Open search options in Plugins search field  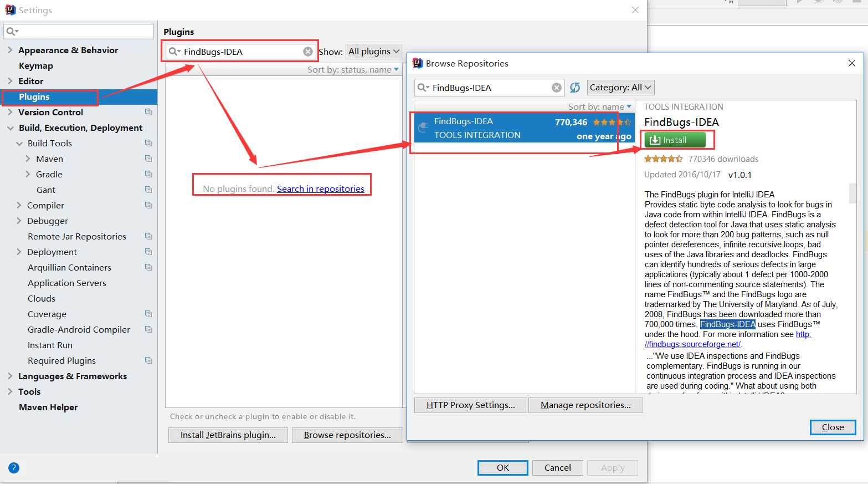(x=174, y=52)
